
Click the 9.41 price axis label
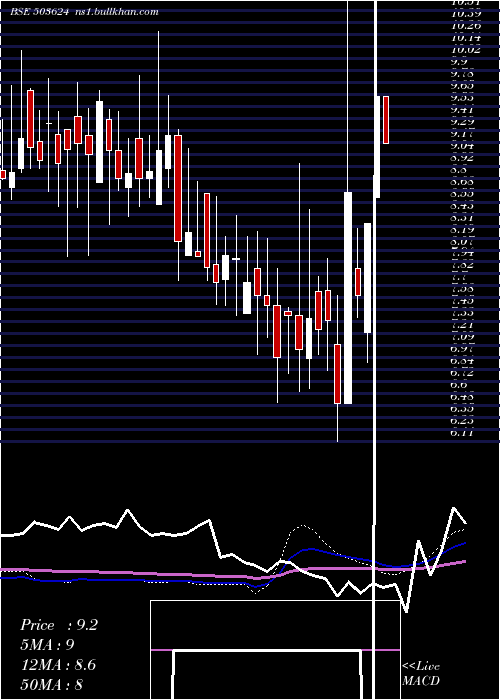pos(462,110)
